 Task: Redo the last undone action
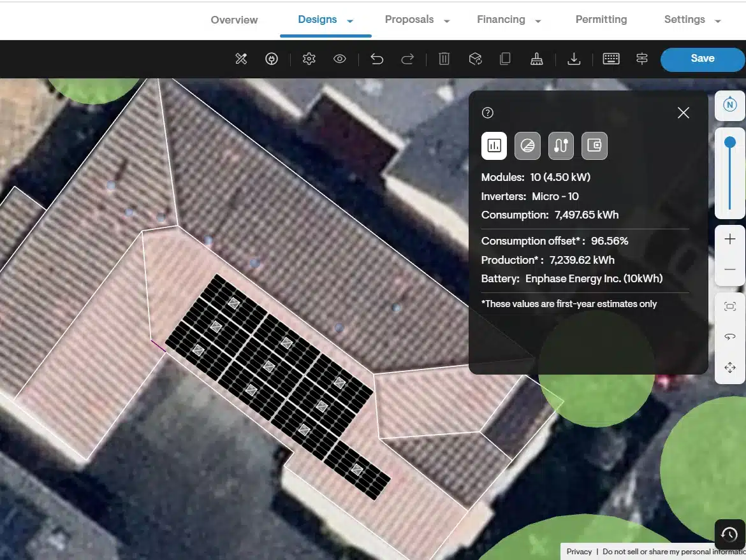407,59
